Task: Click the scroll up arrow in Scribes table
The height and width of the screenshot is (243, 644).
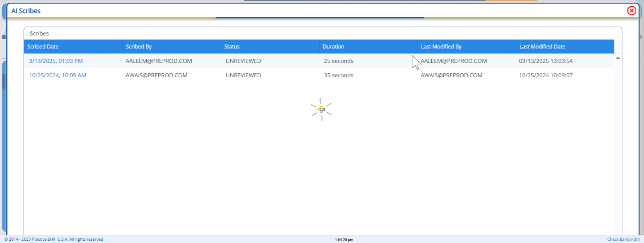Action: tap(618, 58)
